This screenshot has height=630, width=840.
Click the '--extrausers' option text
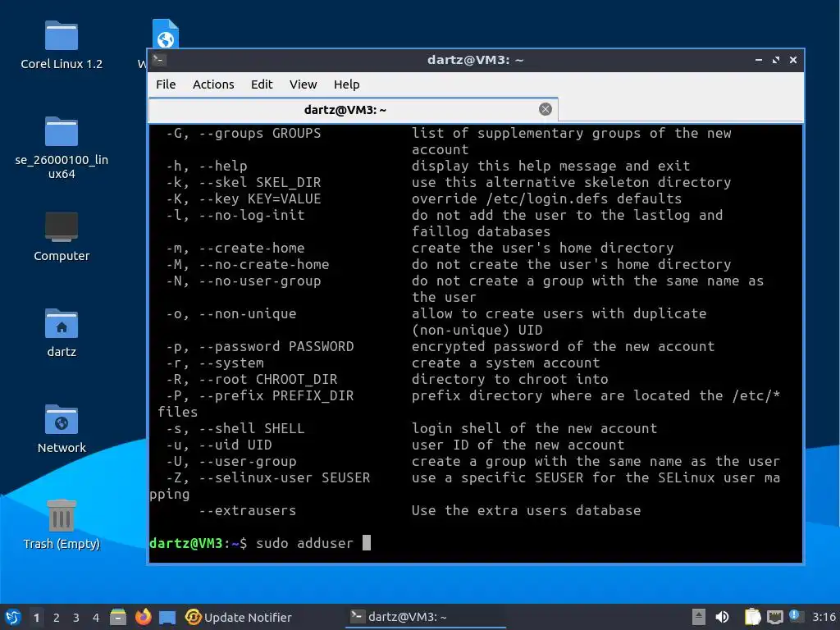click(248, 510)
